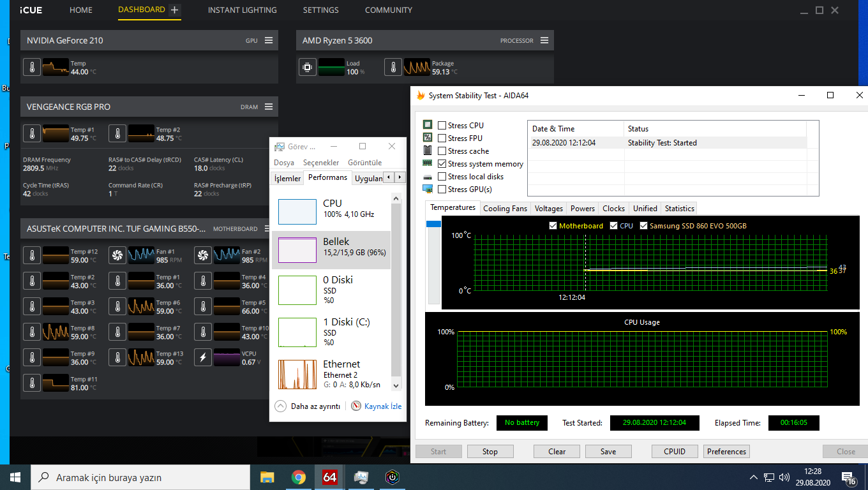
Task: Toggle Samsung SSD 860 EVO graph checkbox
Action: (x=643, y=226)
